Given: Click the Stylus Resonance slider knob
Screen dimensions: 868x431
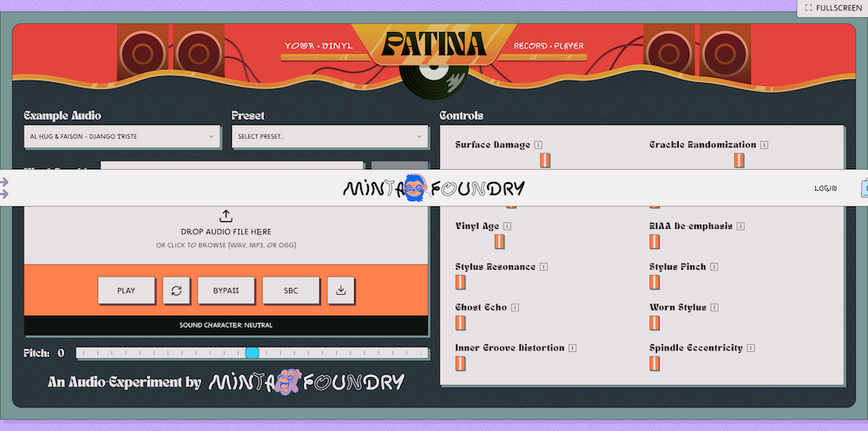Looking at the screenshot, I should click(461, 282).
